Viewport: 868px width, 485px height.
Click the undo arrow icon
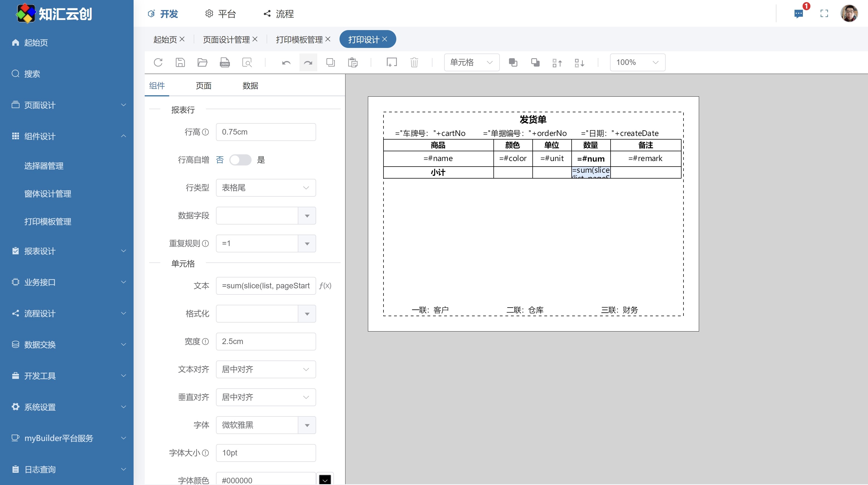pyautogui.click(x=286, y=62)
